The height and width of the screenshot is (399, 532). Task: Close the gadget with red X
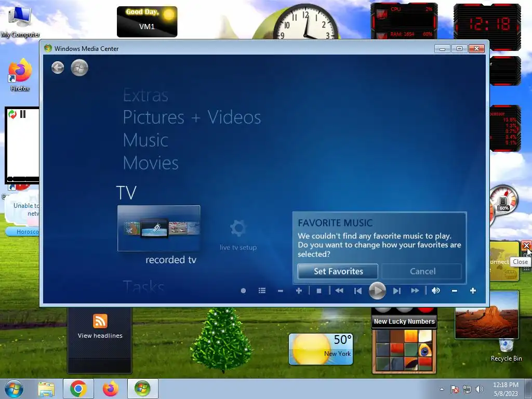pyautogui.click(x=526, y=245)
